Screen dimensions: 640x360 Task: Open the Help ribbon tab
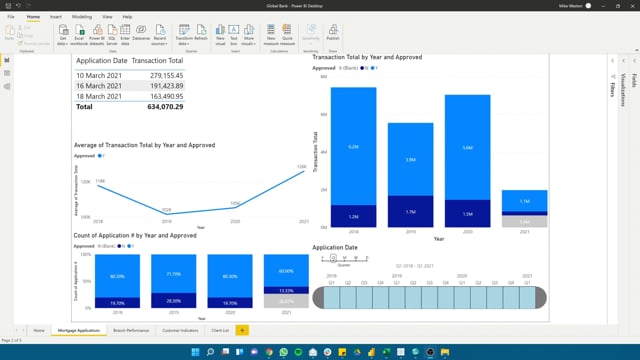pyautogui.click(x=127, y=17)
